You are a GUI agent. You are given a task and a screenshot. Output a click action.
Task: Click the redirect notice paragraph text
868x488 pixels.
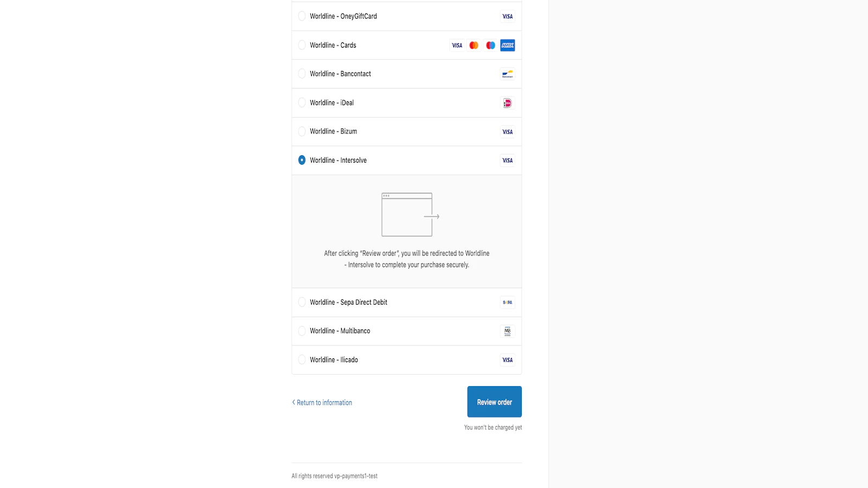click(x=407, y=259)
